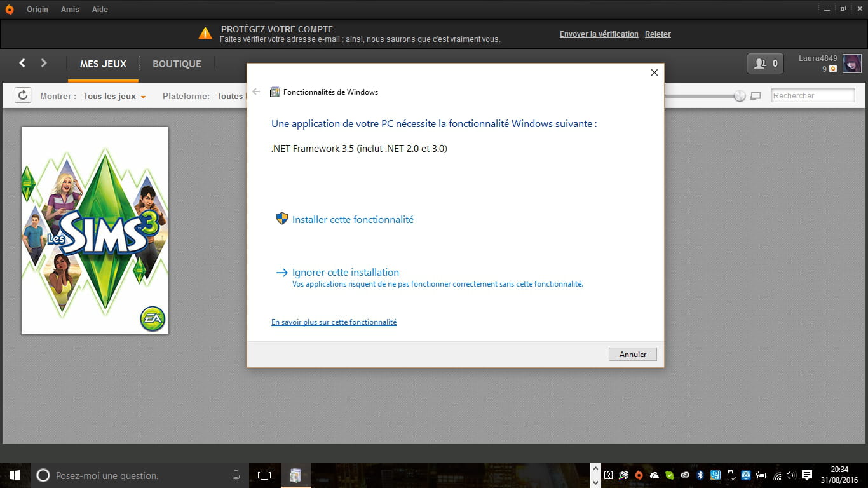
Task: Switch to the MES JEUX tab
Action: pos(103,64)
